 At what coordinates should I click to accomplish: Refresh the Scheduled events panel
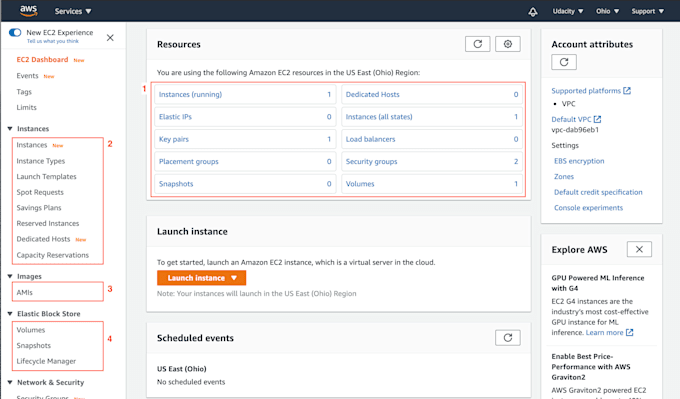click(508, 337)
